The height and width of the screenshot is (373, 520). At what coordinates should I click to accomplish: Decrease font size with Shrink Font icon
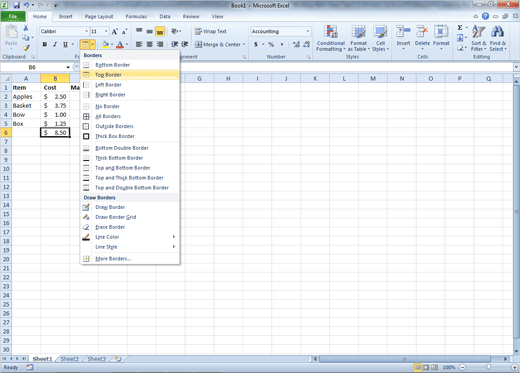click(124, 32)
